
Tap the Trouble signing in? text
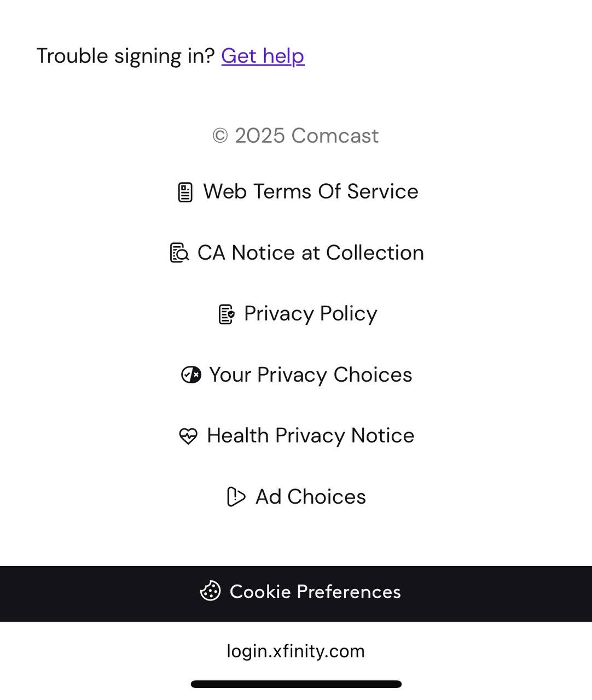[x=125, y=56]
